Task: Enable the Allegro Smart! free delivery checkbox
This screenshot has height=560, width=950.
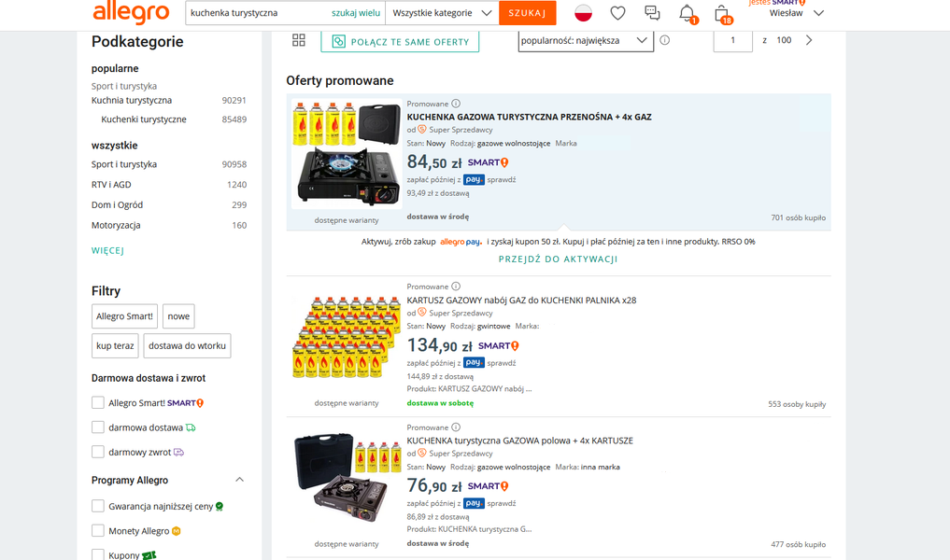Action: coord(96,402)
